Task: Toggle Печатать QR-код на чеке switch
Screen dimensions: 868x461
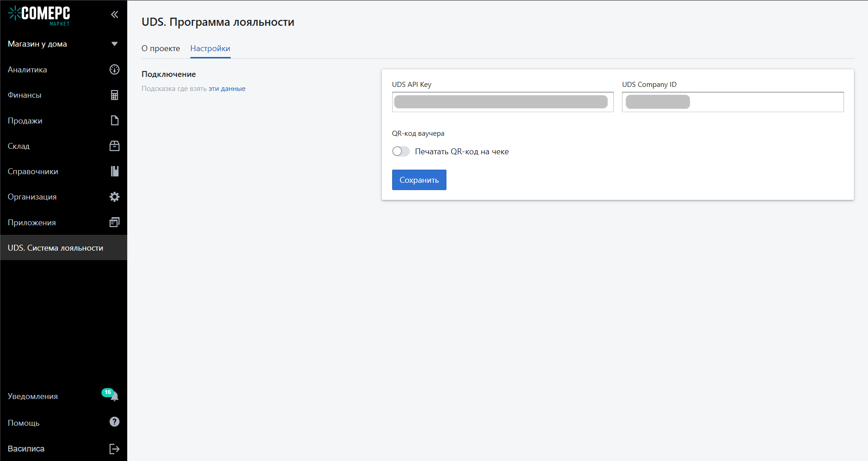Action: 401,151
